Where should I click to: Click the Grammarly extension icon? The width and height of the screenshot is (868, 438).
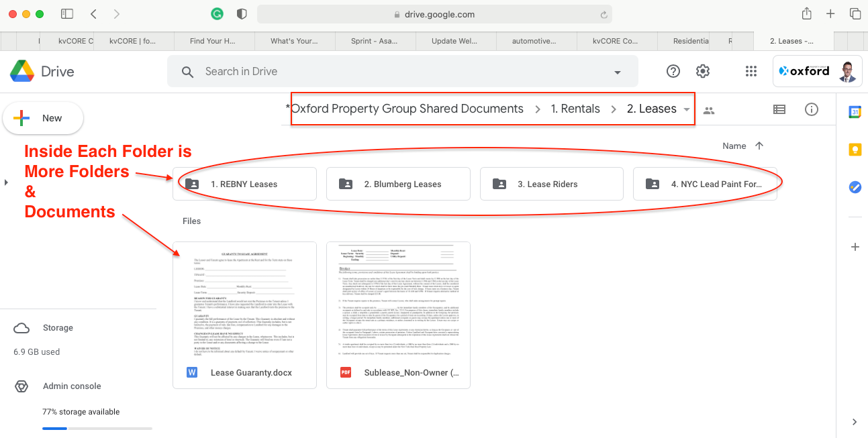(217, 14)
